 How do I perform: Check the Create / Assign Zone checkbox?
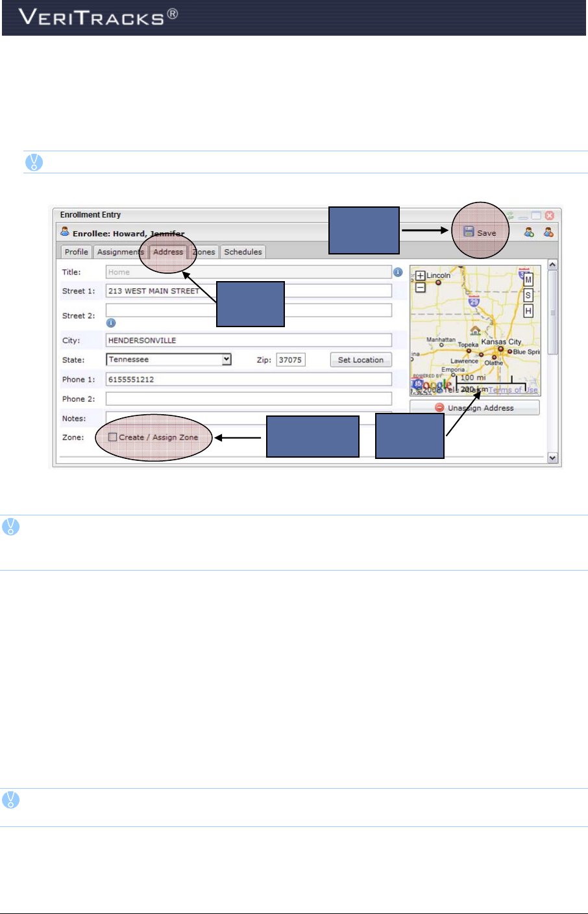pyautogui.click(x=112, y=437)
